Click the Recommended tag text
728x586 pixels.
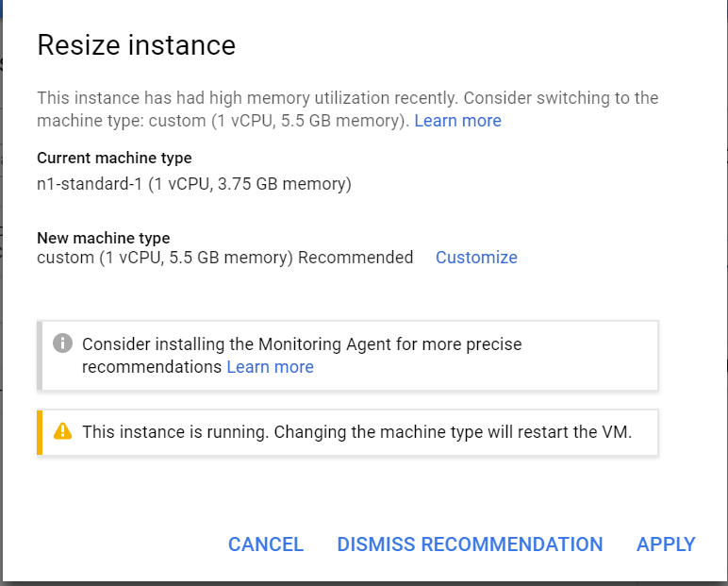(x=356, y=258)
